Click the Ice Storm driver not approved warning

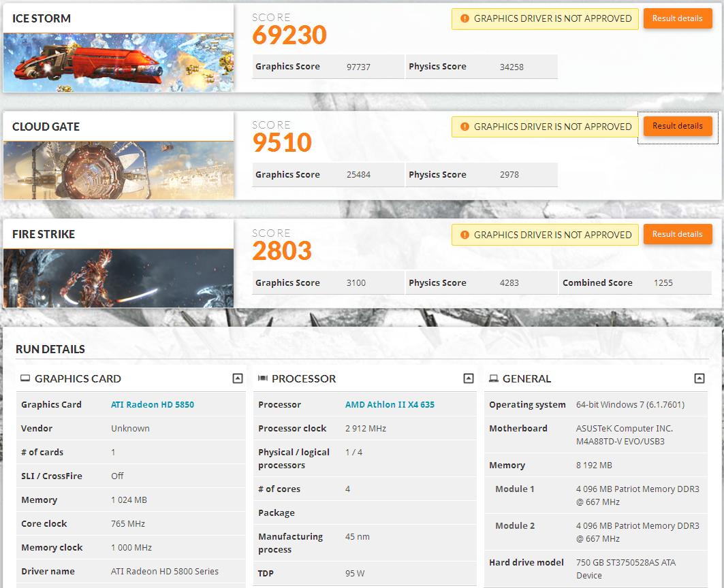click(x=545, y=19)
